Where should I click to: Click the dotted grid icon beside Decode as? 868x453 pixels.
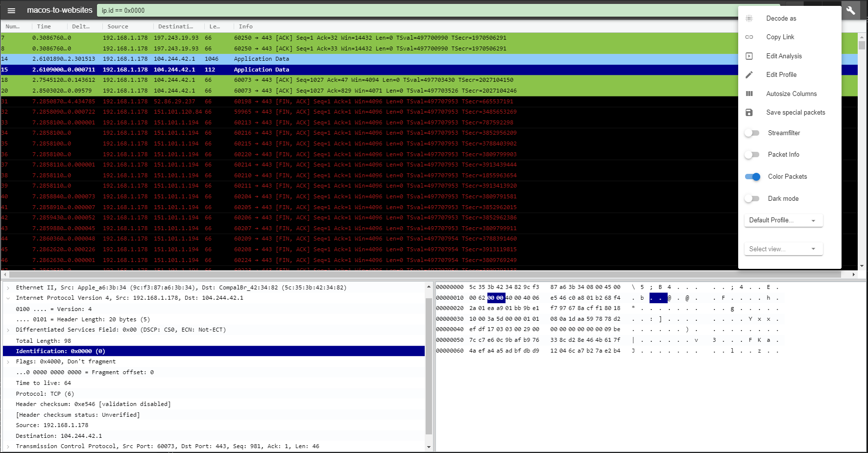(749, 19)
